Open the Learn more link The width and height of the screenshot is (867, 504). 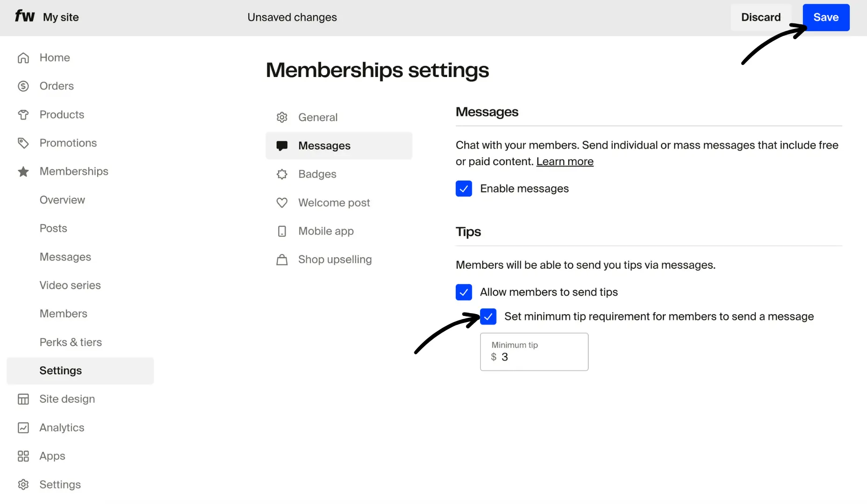point(565,161)
